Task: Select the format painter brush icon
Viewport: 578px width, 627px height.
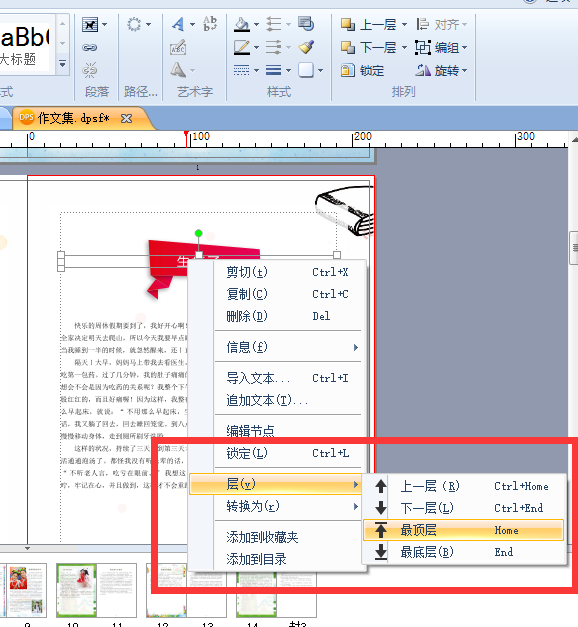Action: point(306,47)
